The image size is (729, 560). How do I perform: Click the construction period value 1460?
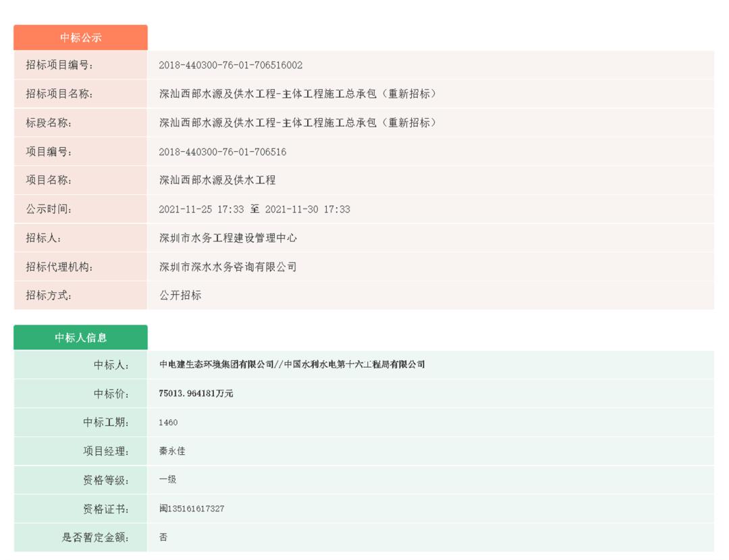(x=168, y=422)
